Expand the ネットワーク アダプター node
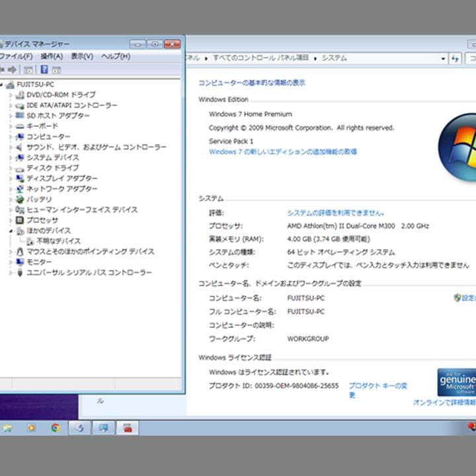Viewport: 476px width, 476px height. tap(11, 189)
